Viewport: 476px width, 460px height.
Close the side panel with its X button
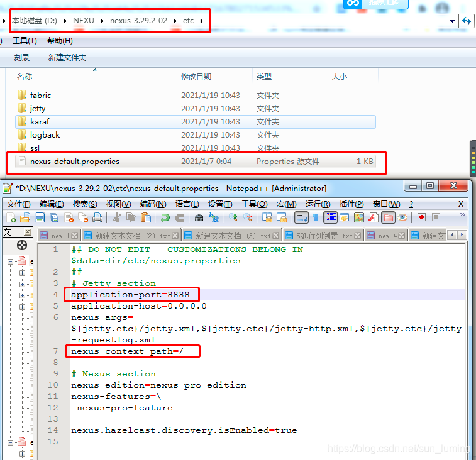28,232
